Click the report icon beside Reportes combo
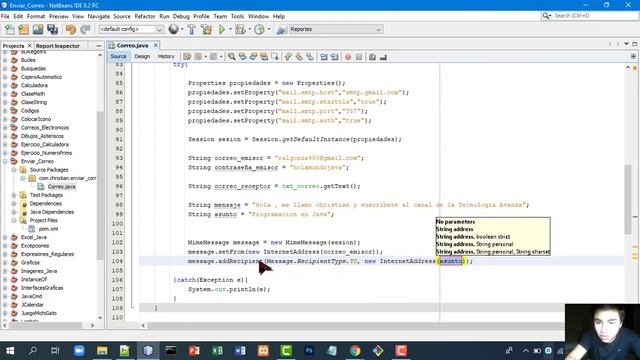 coord(281,29)
